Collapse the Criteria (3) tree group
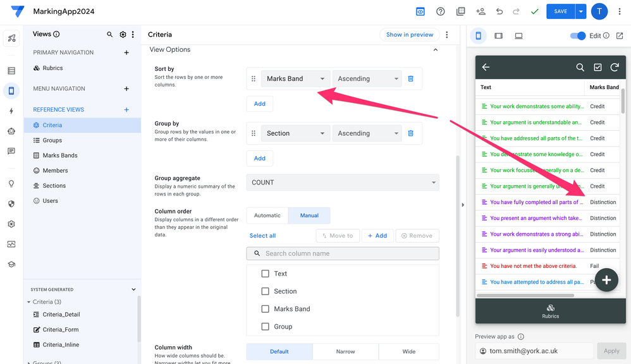 29,302
